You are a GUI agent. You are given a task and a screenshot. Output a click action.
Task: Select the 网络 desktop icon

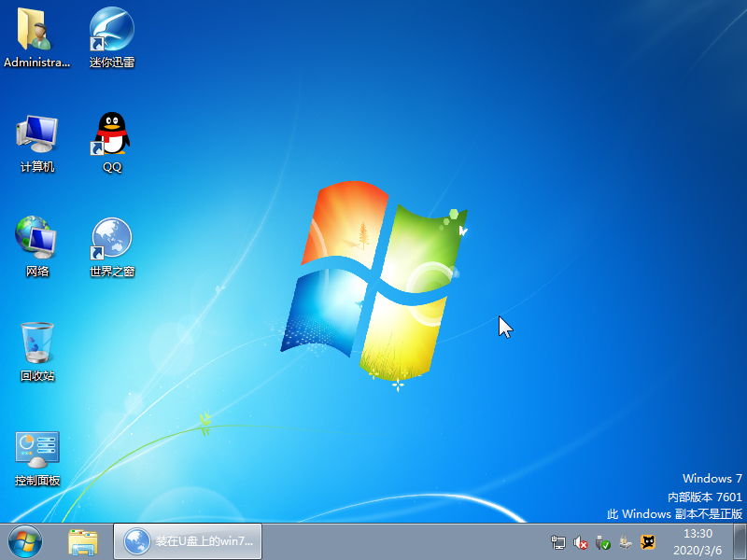[x=36, y=238]
